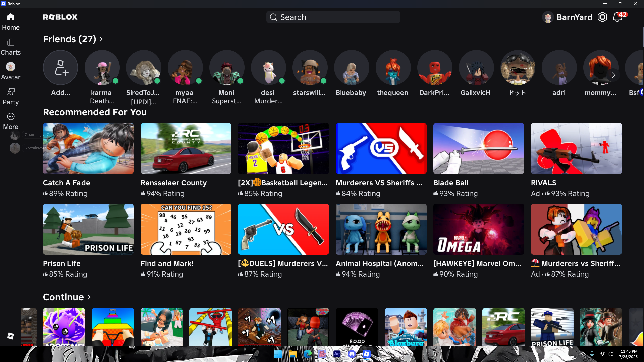Resume Prison Life in Continue row
This screenshot has height=362, width=644.
pyautogui.click(x=552, y=327)
